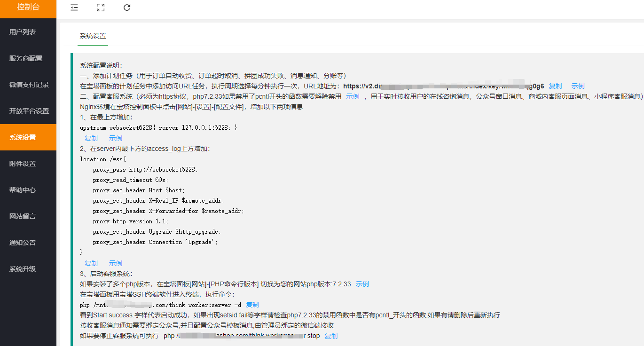Open 用户列表 in the sidebar
Viewport: 644px width, 346px height.
coord(23,32)
